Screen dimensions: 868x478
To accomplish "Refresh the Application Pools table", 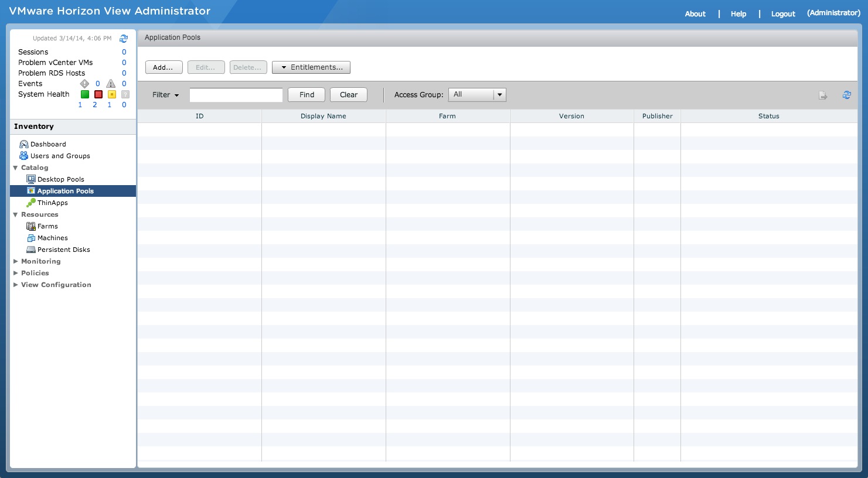I will click(x=847, y=94).
